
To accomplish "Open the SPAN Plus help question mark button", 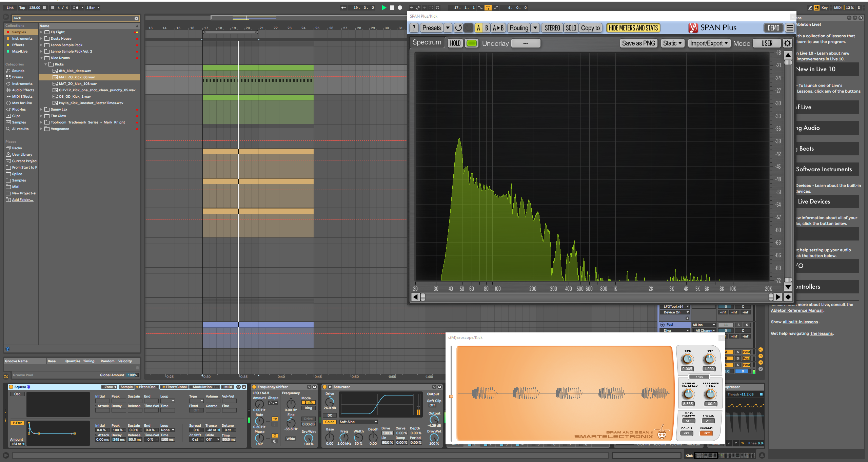I will 414,28.
